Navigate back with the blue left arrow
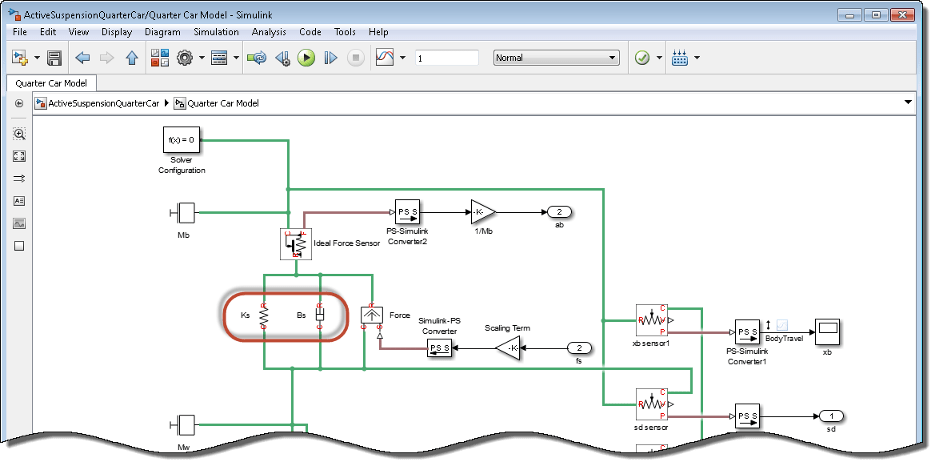 82,58
